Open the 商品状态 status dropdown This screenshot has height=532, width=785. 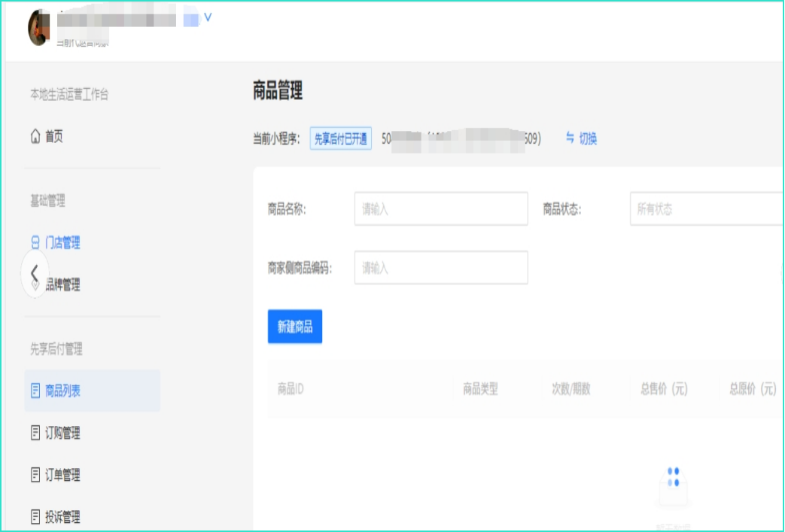[x=706, y=209]
